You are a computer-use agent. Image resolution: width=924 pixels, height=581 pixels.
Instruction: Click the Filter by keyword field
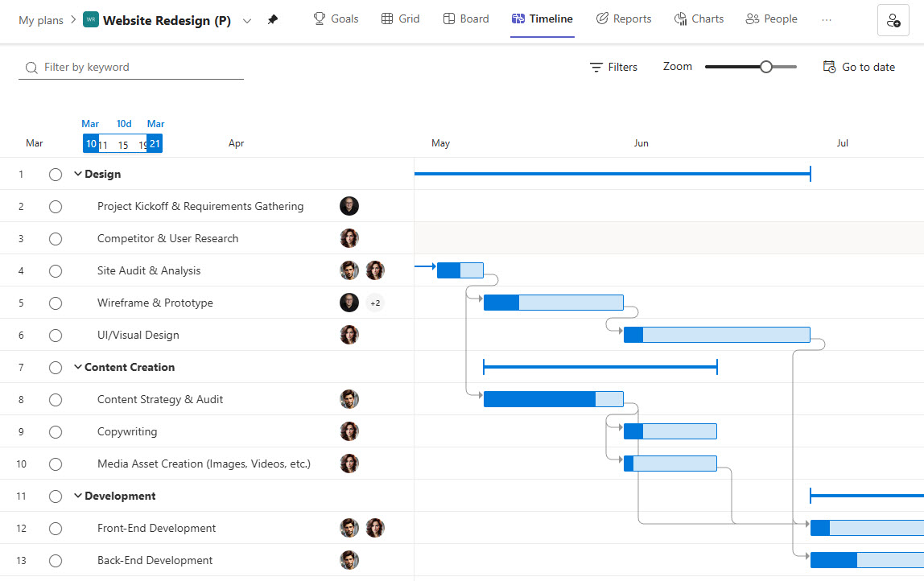pos(131,67)
